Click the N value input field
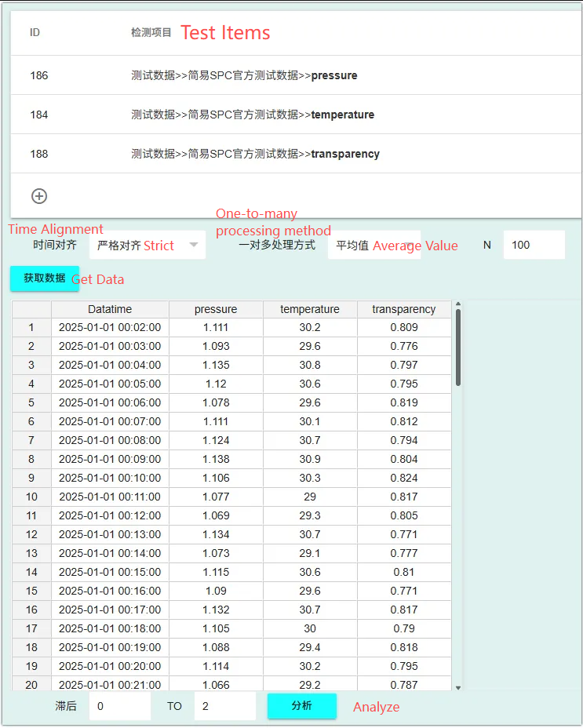 [x=534, y=245]
